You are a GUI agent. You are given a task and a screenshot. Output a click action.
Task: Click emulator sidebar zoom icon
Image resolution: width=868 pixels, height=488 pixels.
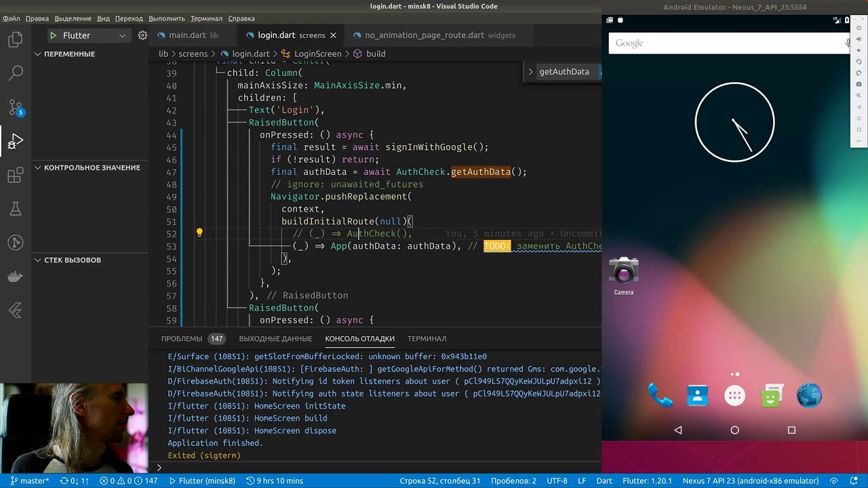(859, 96)
